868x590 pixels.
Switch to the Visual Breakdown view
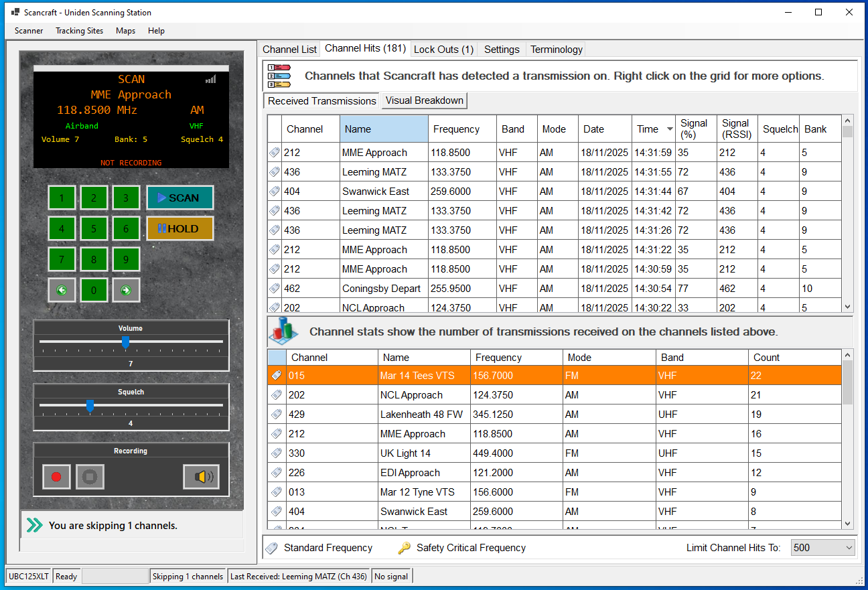pyautogui.click(x=424, y=100)
